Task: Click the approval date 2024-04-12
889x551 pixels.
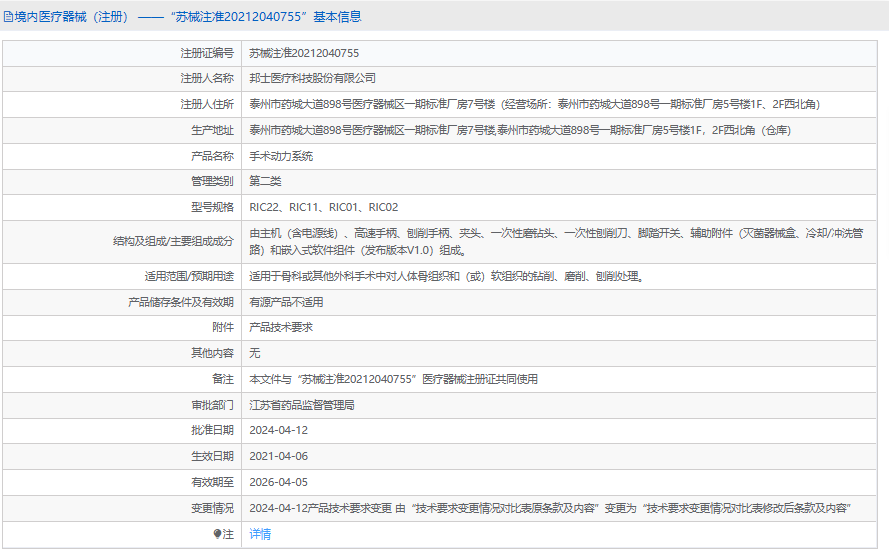Action: pyautogui.click(x=278, y=430)
